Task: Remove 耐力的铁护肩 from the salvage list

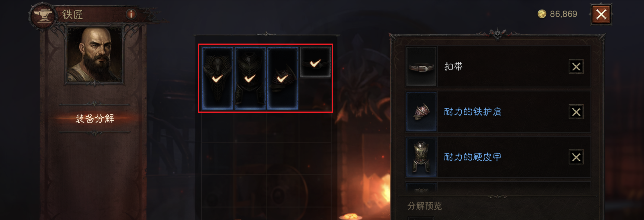Action: point(576,112)
